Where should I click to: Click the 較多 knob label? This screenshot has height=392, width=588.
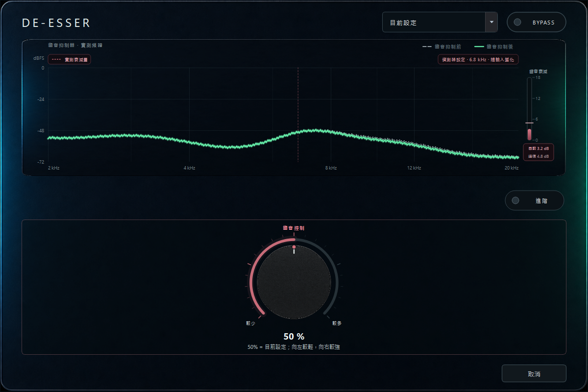[x=337, y=323]
